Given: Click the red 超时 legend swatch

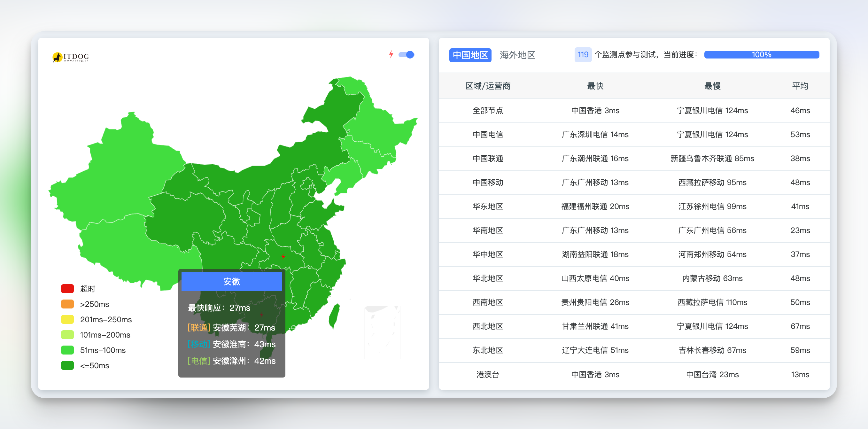Looking at the screenshot, I should 67,288.
